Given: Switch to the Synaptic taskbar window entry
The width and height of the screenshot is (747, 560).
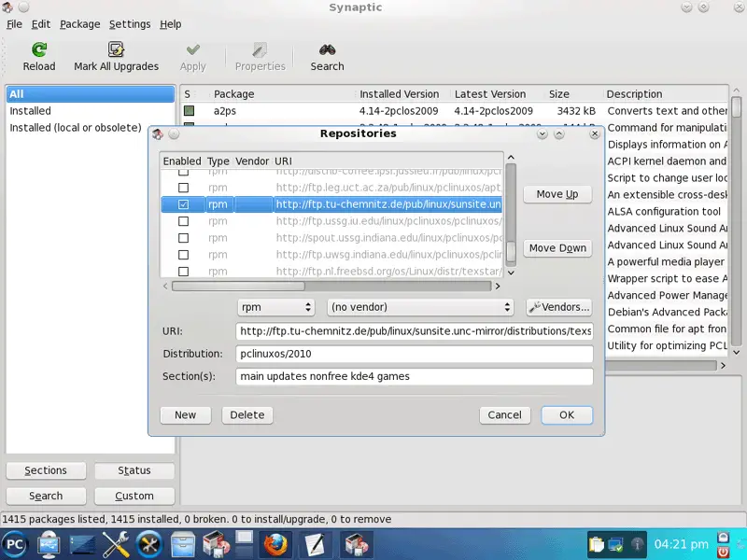Looking at the screenshot, I should tap(356, 544).
